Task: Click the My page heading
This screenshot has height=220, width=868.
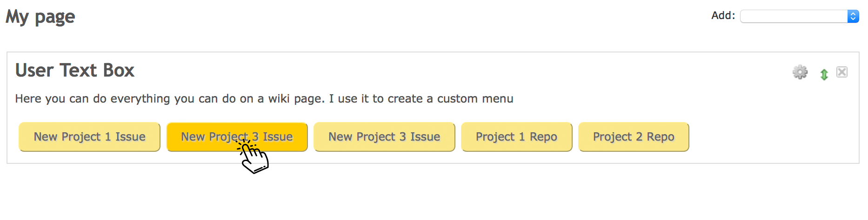Action: (x=40, y=17)
